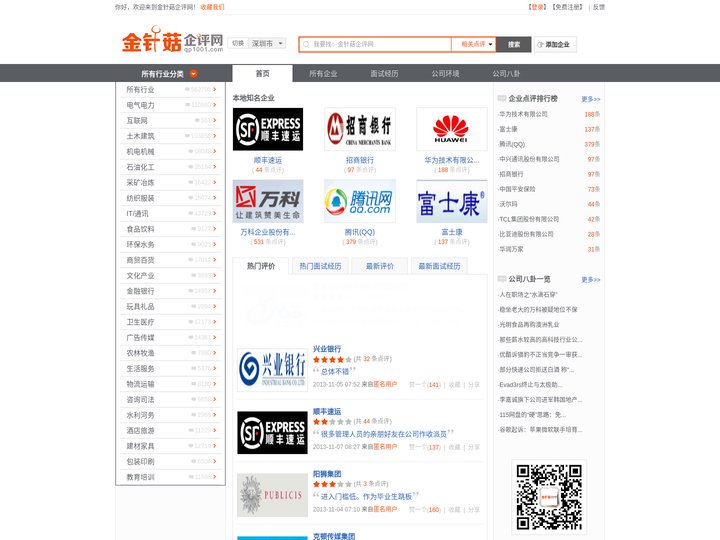Open the 光明食品再购澳洲乳业 gossip article
720x540 pixels.
529,325
